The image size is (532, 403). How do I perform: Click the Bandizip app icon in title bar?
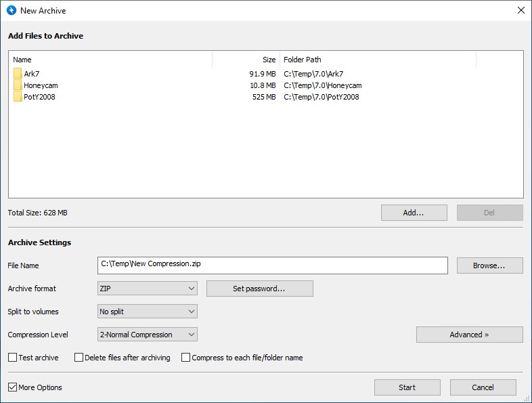[11, 11]
